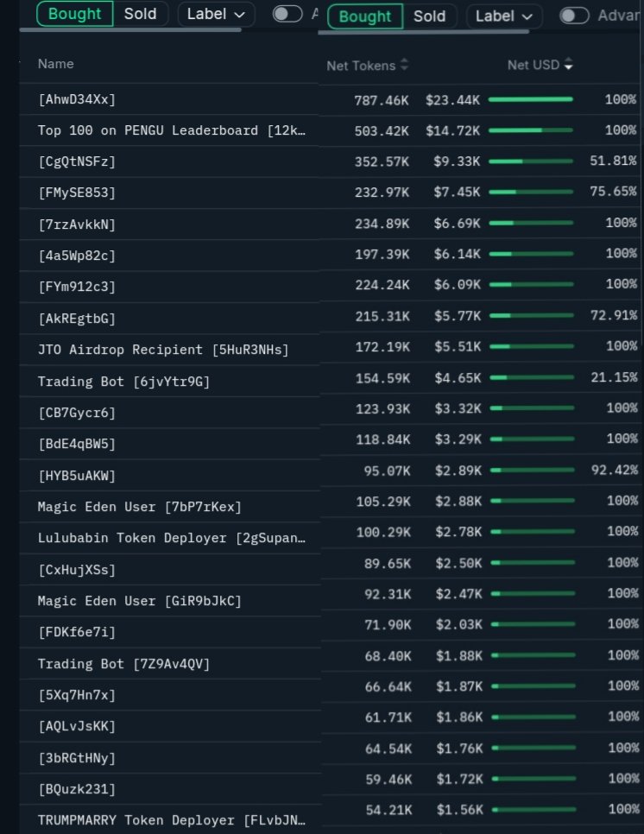Open Top 100 on PENGU Leaderboard wallet
The height and width of the screenshot is (834, 644).
coord(171,130)
